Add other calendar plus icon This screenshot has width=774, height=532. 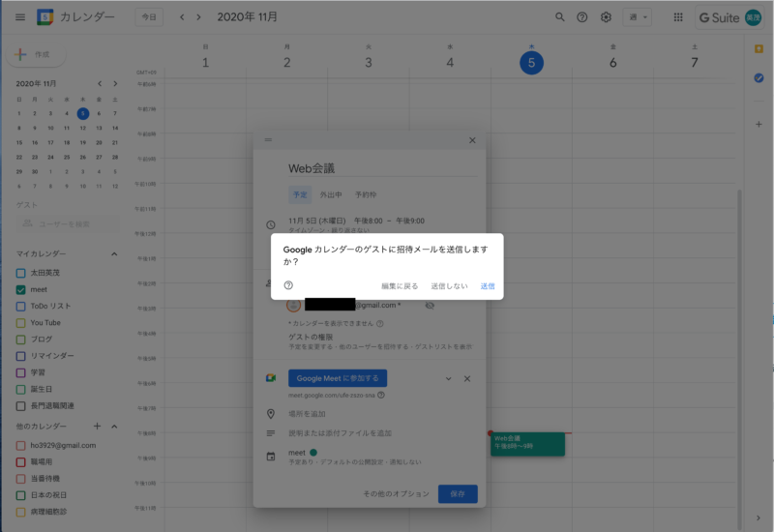coord(98,426)
